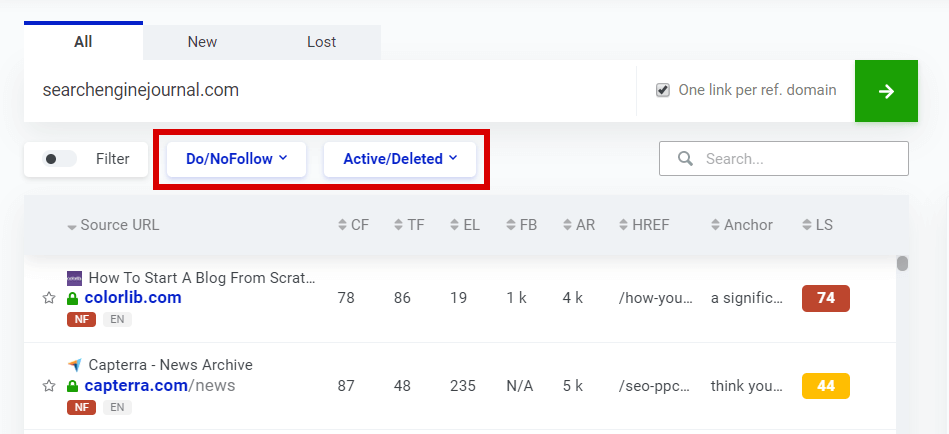
Task: Sort by EL column
Action: tap(465, 225)
